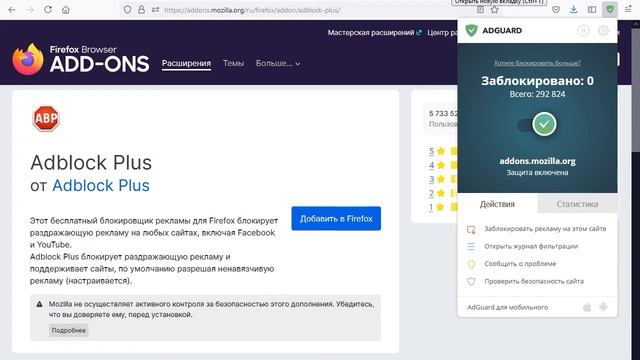Image resolution: width=640 pixels, height=360 pixels.
Task: Show site security padlock info
Action: [x=141, y=9]
